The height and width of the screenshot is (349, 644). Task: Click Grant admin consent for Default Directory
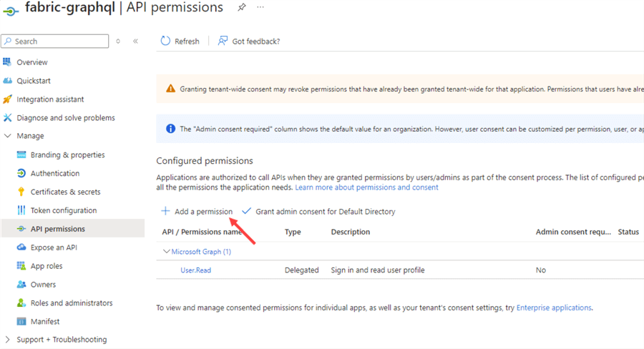point(318,212)
